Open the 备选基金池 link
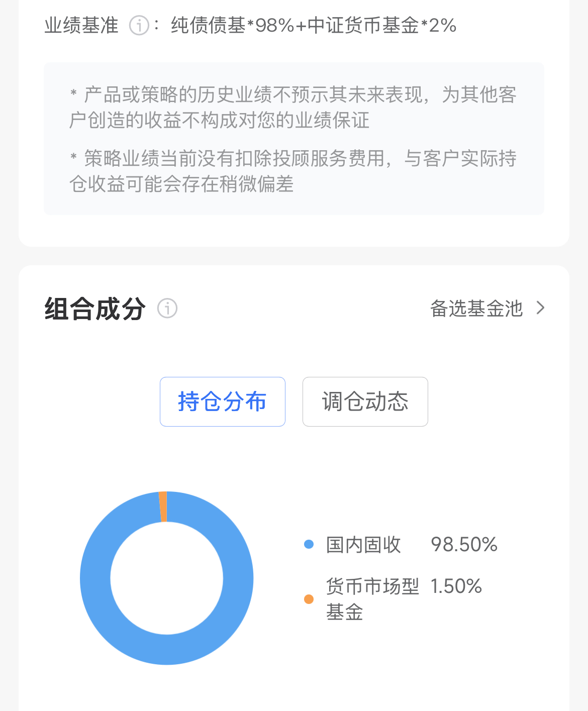This screenshot has height=711, width=588. 476,309
